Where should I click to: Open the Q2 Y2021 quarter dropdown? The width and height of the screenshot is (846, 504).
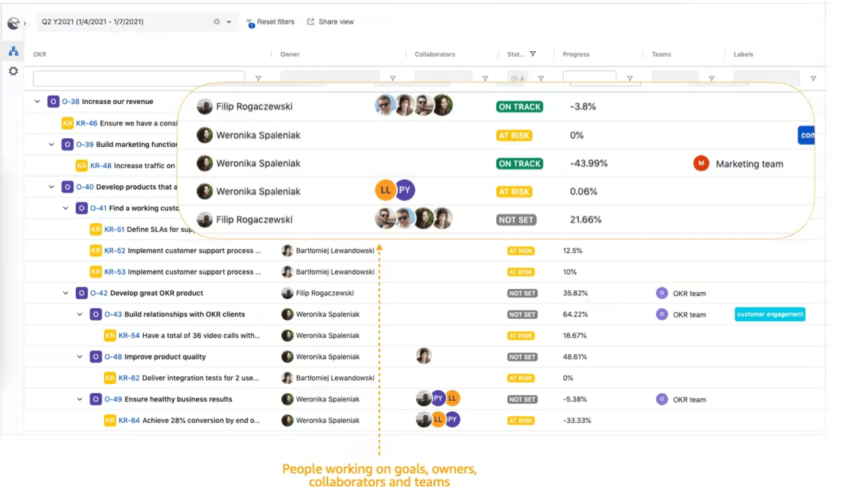pyautogui.click(x=229, y=22)
